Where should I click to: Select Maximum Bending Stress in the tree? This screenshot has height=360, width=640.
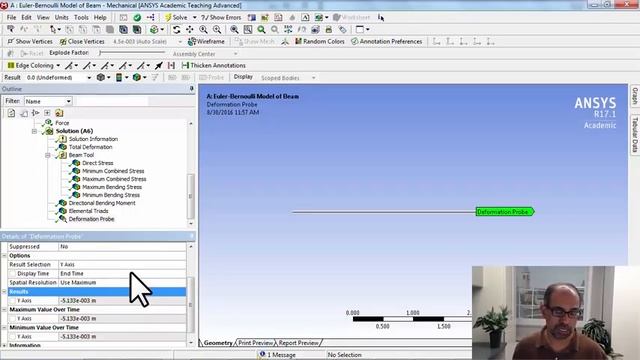pyautogui.click(x=112, y=187)
